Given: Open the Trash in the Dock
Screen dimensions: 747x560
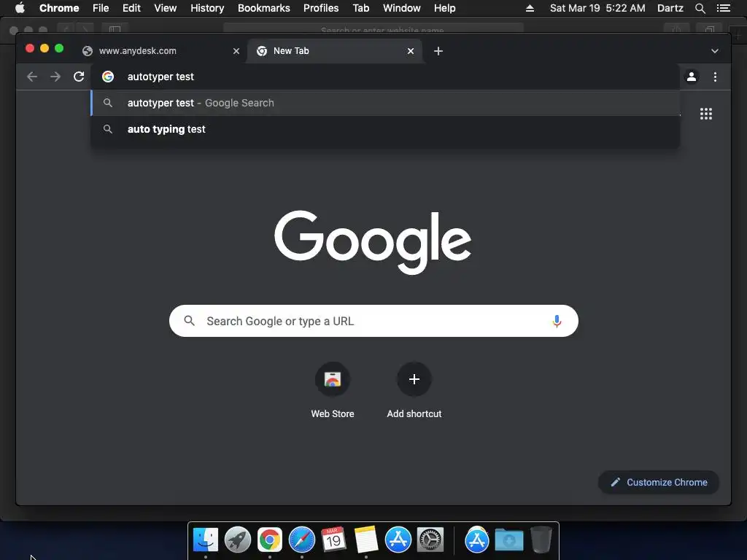Looking at the screenshot, I should click(541, 539).
